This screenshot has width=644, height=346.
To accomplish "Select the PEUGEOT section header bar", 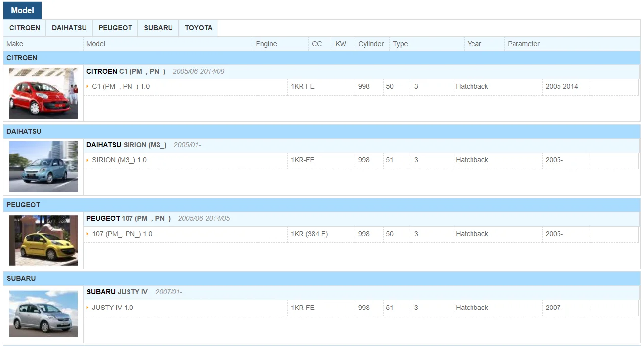I will [x=322, y=205].
